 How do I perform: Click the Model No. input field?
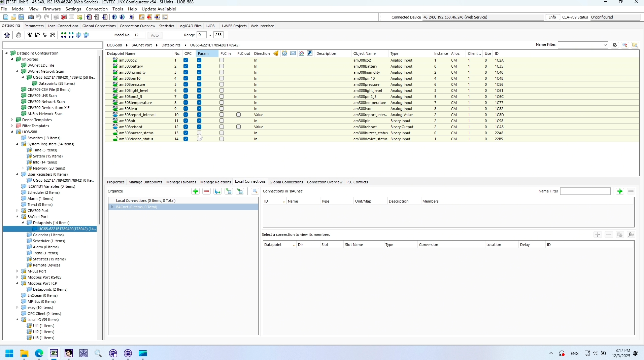point(139,35)
